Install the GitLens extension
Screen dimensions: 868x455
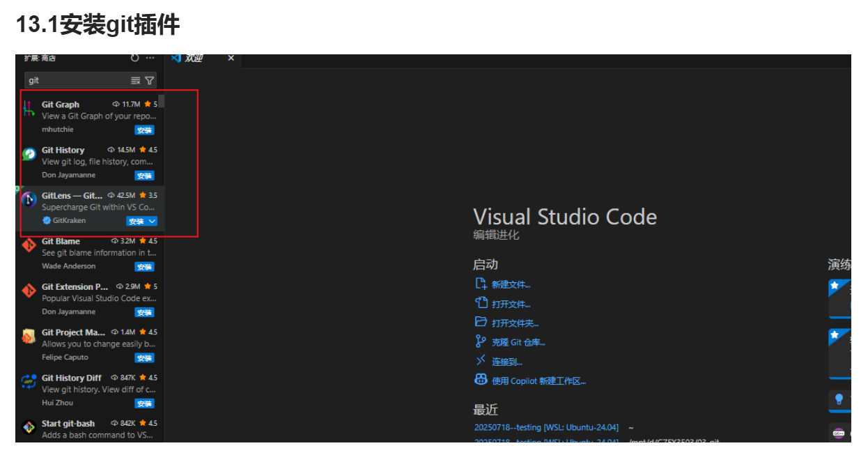tap(137, 222)
